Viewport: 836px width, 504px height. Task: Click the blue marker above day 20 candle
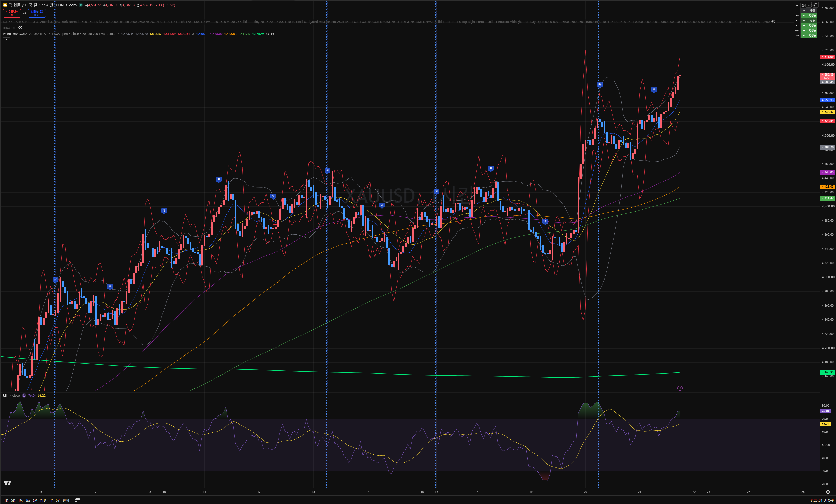point(599,85)
